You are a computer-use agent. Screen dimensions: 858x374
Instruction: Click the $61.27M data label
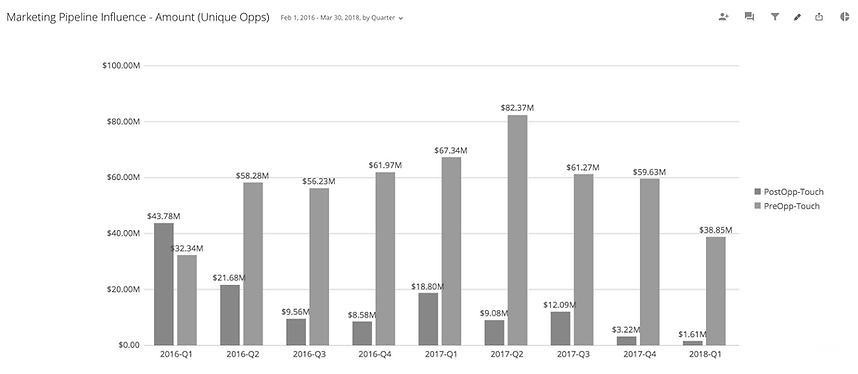click(583, 168)
